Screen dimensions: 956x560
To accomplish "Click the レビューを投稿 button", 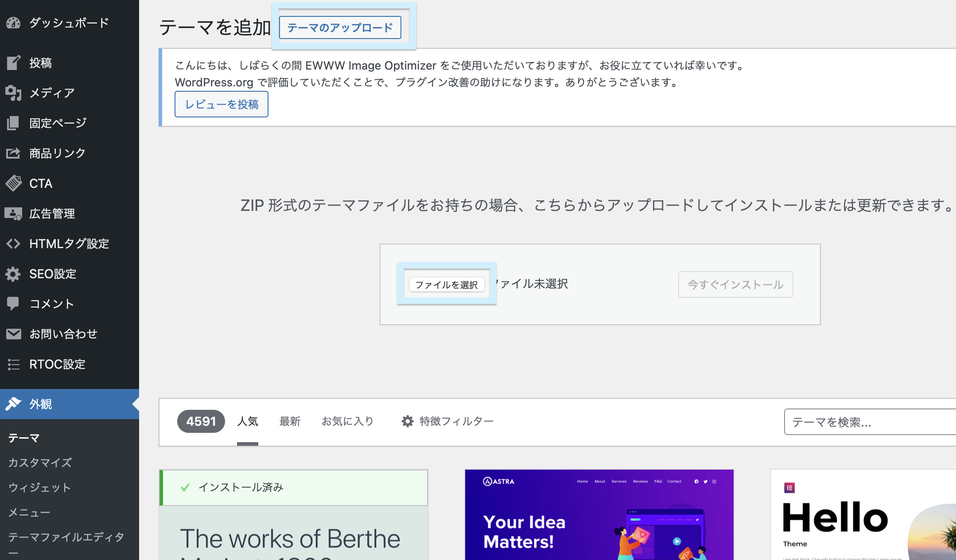I will (222, 104).
